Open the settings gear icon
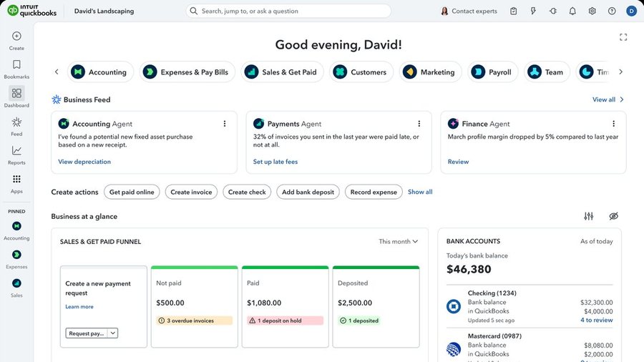 [592, 11]
